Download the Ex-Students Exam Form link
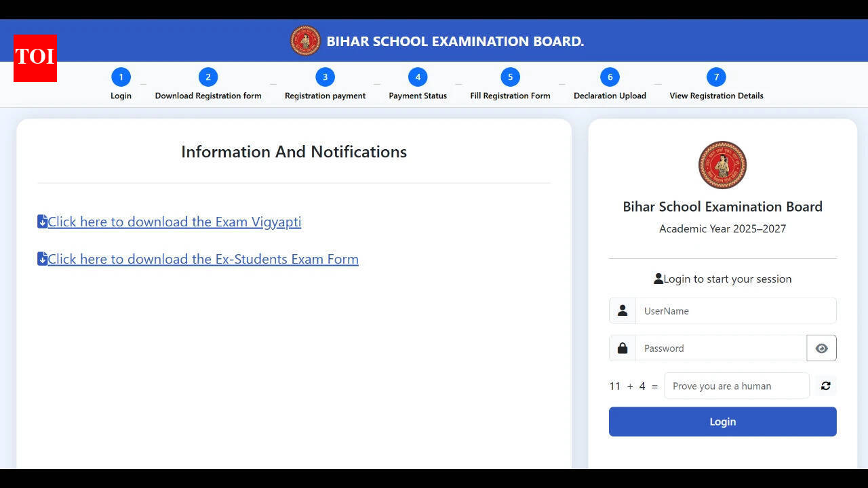 (x=203, y=259)
